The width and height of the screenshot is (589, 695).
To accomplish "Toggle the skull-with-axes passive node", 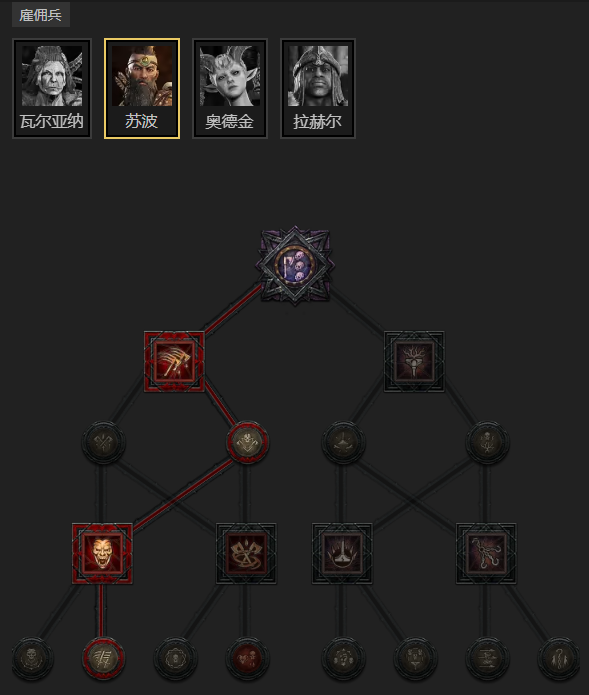I will point(247,442).
